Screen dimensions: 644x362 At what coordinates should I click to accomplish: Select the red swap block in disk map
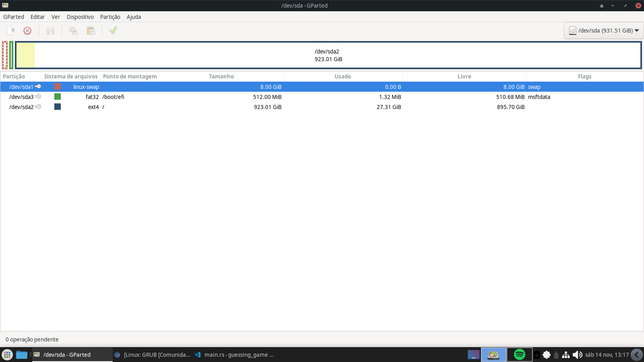pyautogui.click(x=5, y=55)
